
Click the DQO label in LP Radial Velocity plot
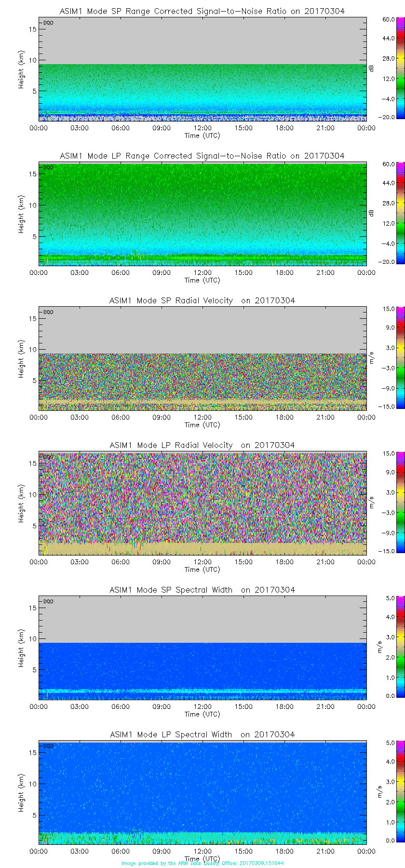point(48,457)
